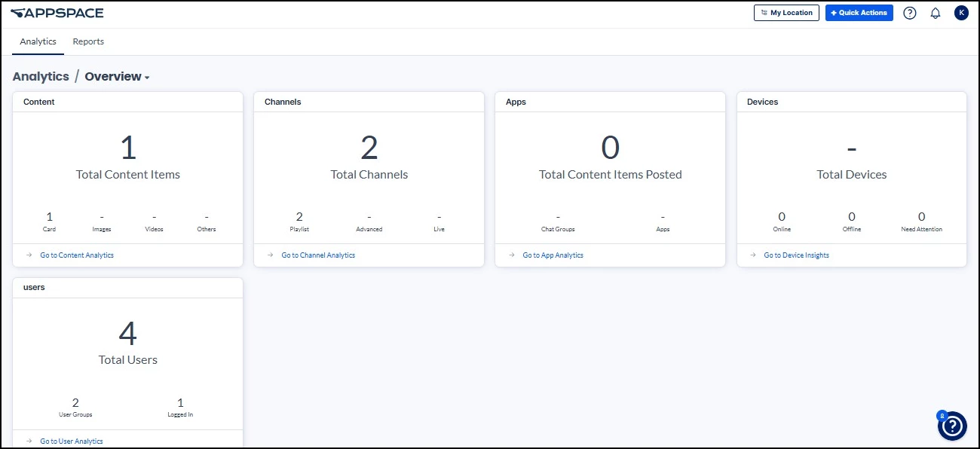
Task: Open the floating help widget with badge
Action: pos(952,426)
